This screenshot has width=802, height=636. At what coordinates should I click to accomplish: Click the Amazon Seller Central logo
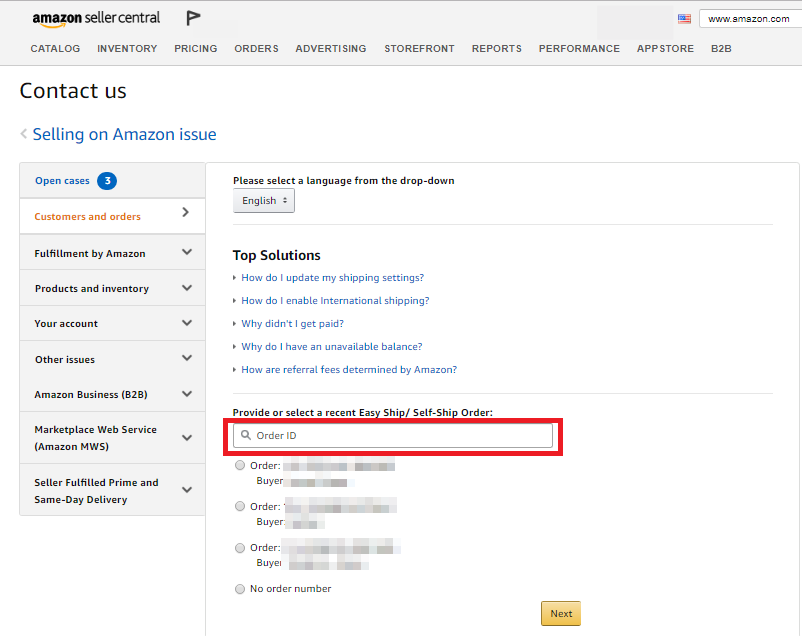click(x=96, y=19)
